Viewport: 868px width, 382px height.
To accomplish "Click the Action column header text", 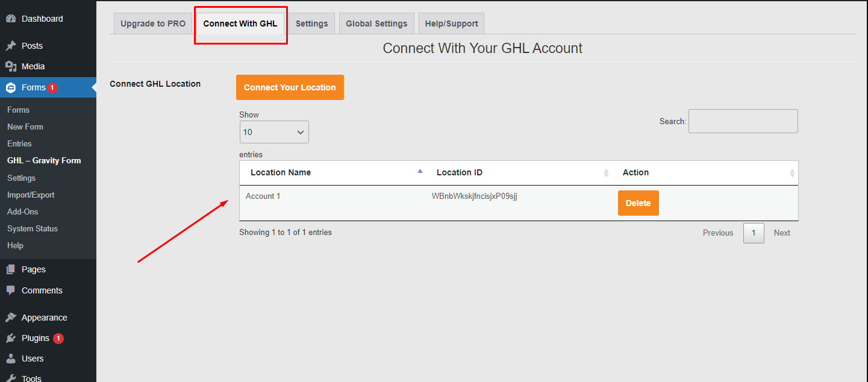I will tap(635, 172).
